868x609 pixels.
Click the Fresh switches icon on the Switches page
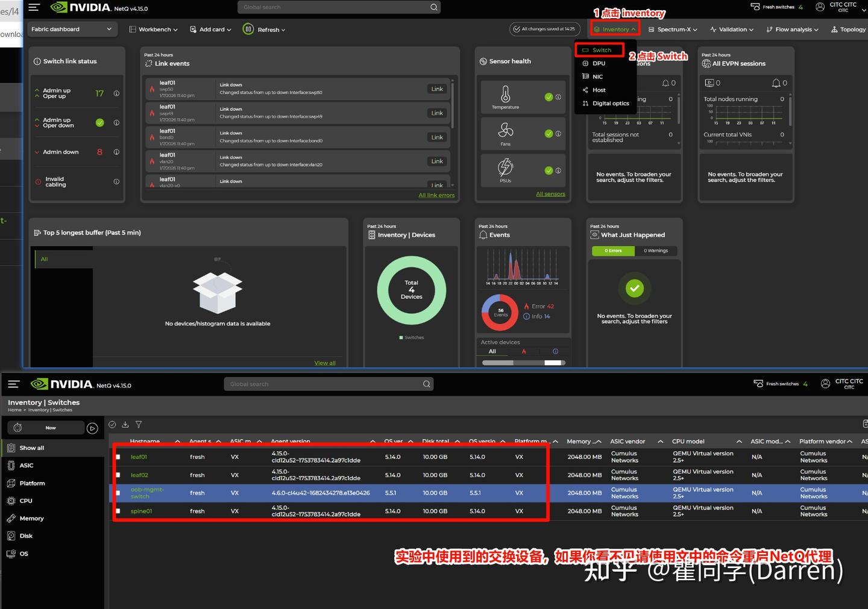758,383
